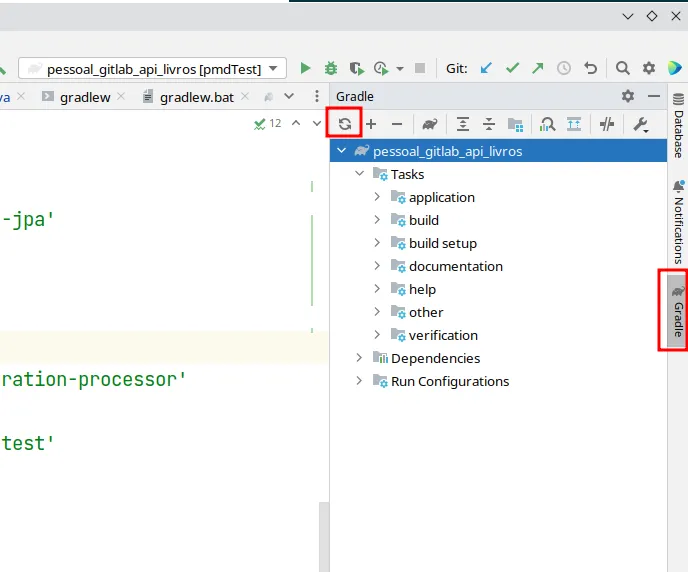The height and width of the screenshot is (572, 688).
Task: Click the stop process button
Action: tap(420, 68)
